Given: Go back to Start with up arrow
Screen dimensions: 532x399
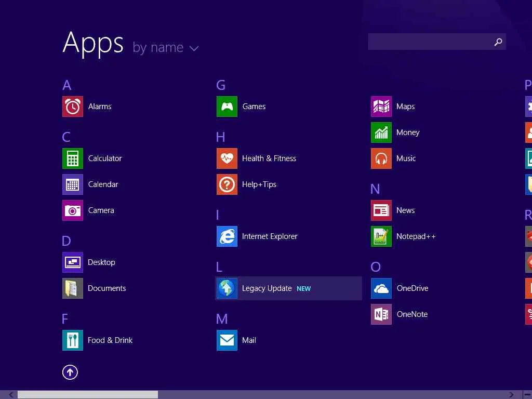Looking at the screenshot, I should [x=70, y=373].
